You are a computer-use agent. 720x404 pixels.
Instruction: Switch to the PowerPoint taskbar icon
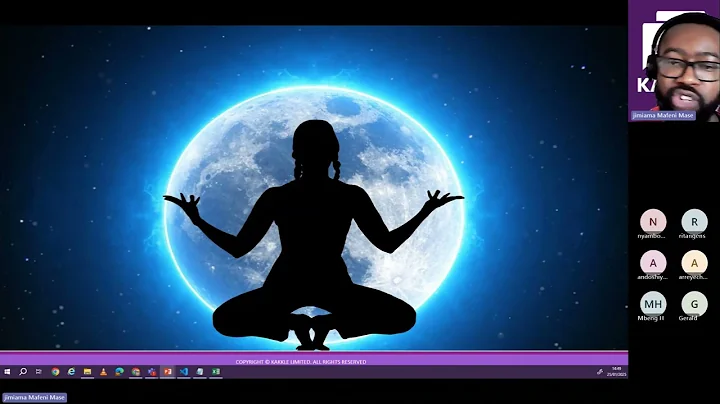(x=168, y=372)
